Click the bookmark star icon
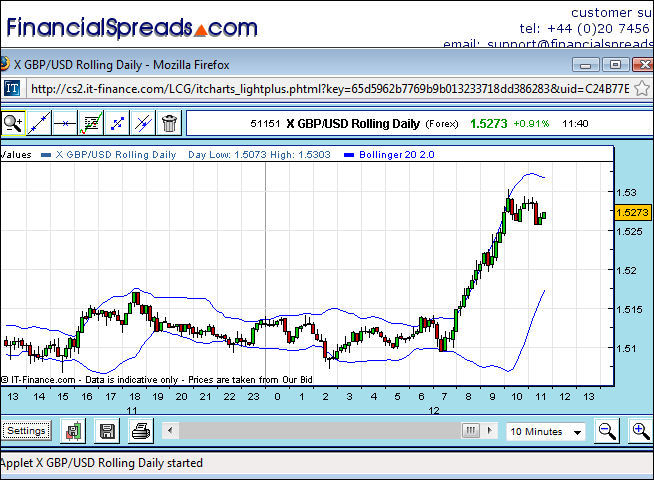The height and width of the screenshot is (480, 654). tap(642, 88)
